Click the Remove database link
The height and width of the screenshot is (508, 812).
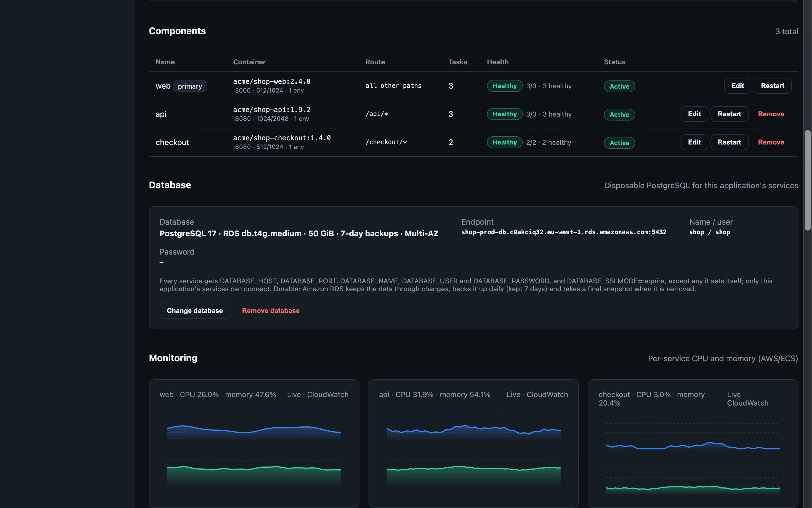pos(271,310)
